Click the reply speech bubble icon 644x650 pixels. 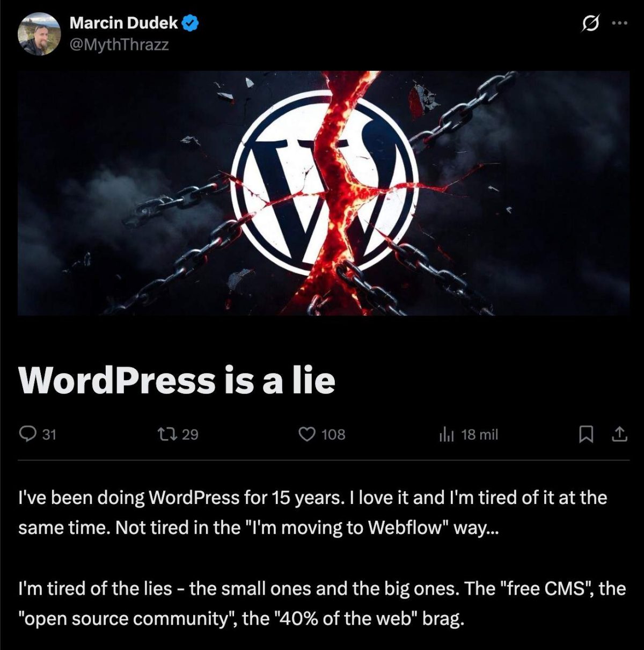point(27,434)
